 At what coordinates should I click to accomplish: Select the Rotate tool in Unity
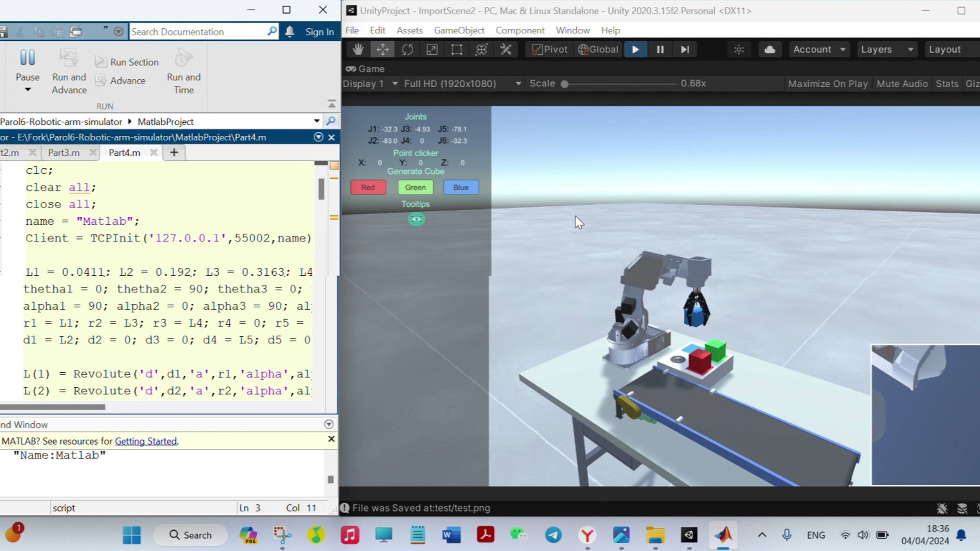pyautogui.click(x=407, y=49)
